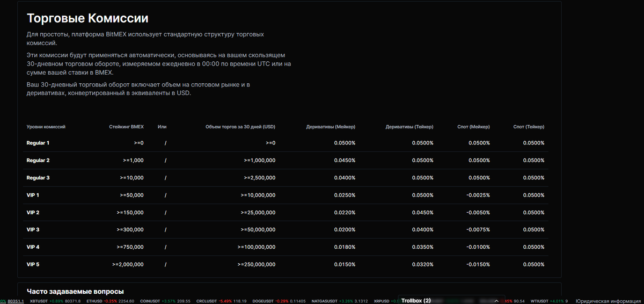644x304 pixels.
Task: Select DOGEUSDT in the bottom ticker
Action: click(264, 301)
